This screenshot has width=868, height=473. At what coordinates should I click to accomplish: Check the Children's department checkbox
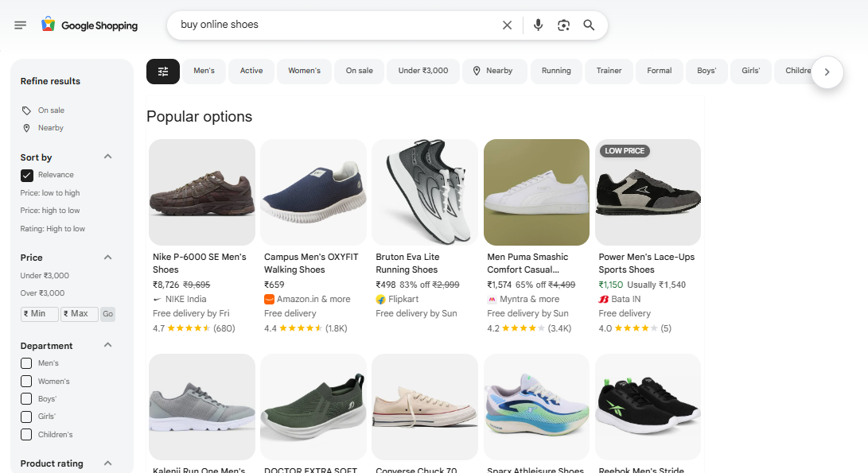(x=26, y=434)
